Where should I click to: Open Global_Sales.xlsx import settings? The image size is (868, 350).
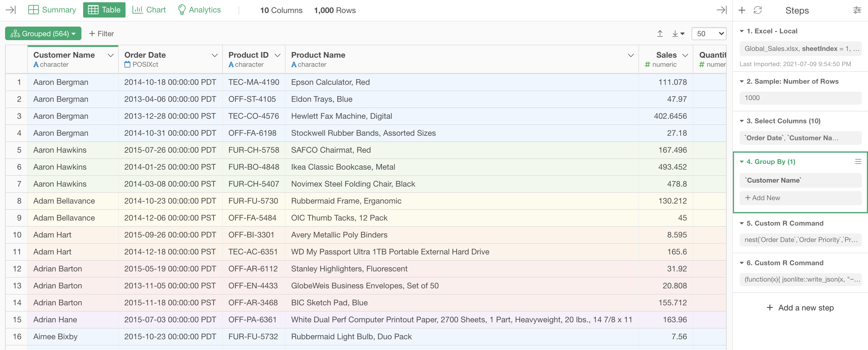(x=800, y=49)
